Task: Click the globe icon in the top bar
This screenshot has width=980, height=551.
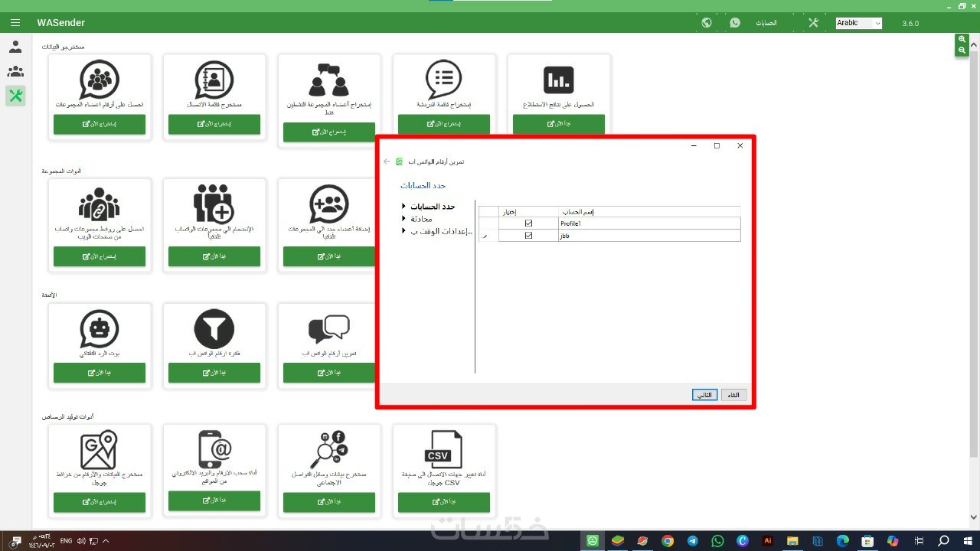Action: 707,23
